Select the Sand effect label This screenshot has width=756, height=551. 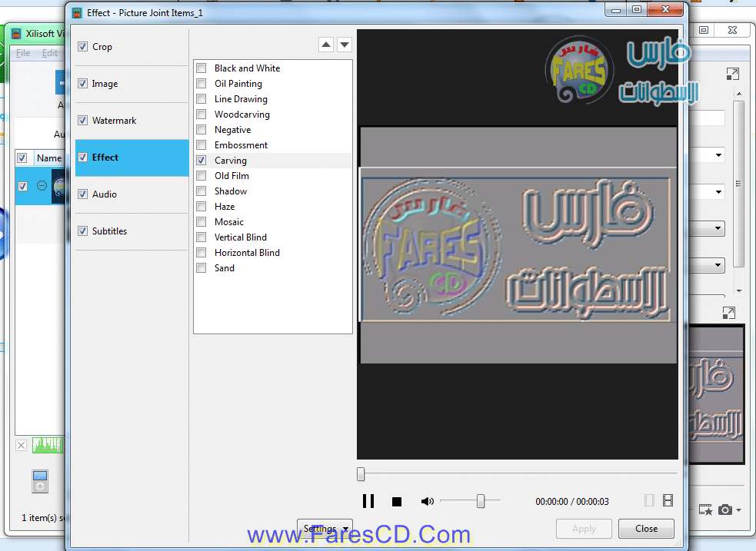coord(225,268)
